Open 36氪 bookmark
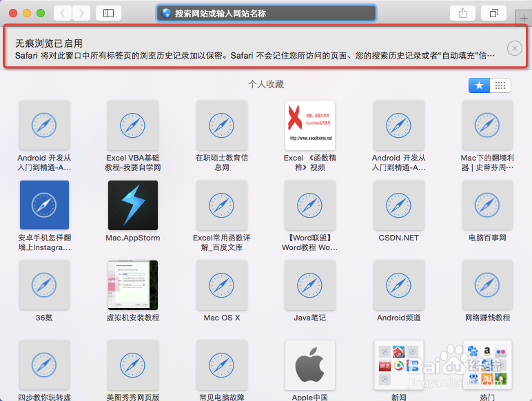Screen dimensions: 532x401 point(44,291)
